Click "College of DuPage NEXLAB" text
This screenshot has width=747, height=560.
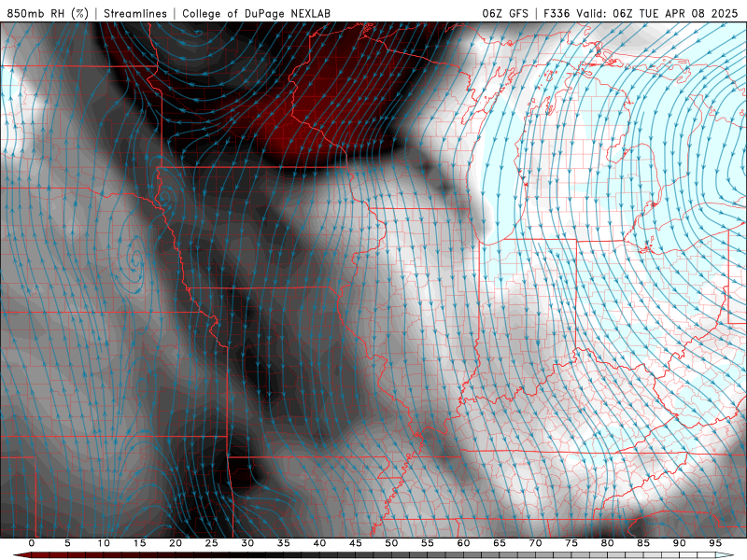(x=256, y=13)
